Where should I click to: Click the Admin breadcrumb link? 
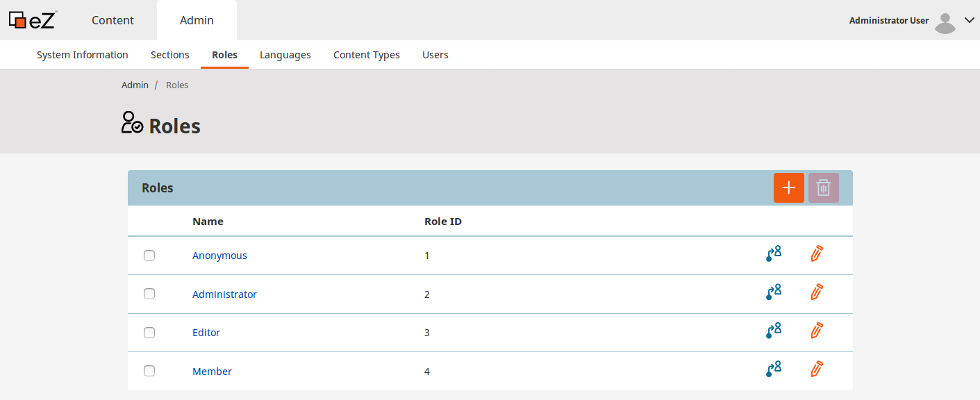click(135, 85)
